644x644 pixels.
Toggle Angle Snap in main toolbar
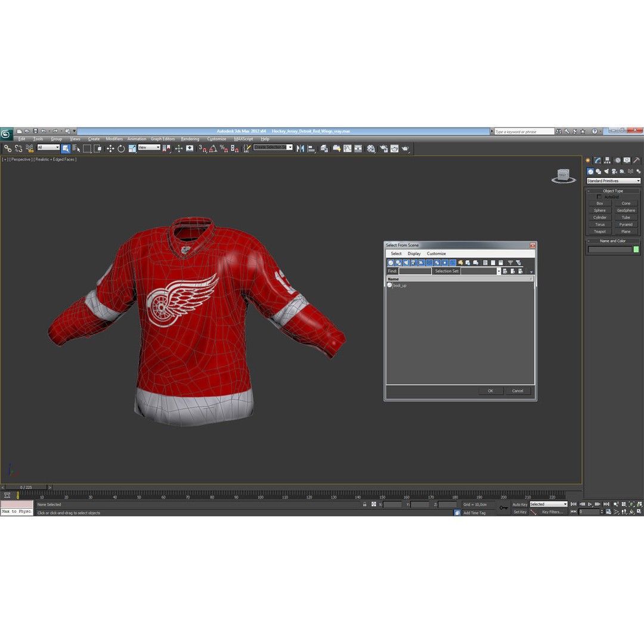213,148
